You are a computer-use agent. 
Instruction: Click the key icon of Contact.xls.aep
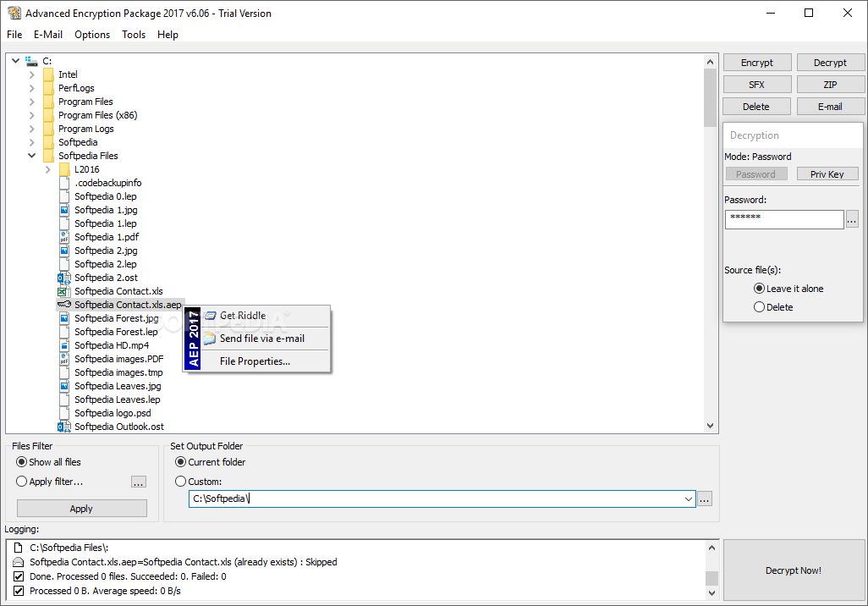(x=64, y=304)
